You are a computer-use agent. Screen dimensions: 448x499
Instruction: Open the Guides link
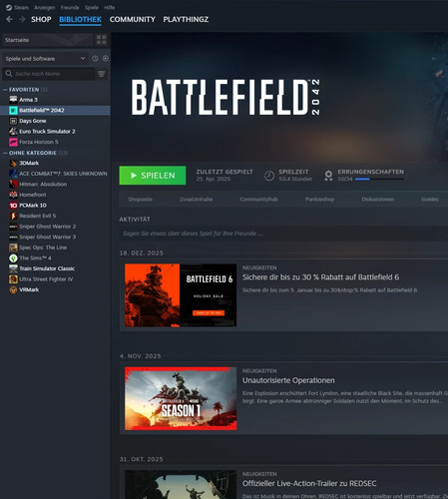pyautogui.click(x=430, y=200)
